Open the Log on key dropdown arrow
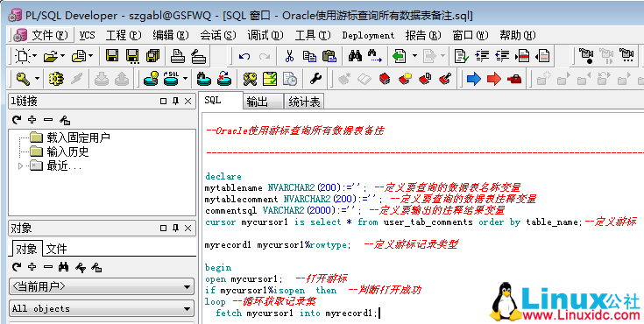Viewport: 644px width, 324px height. click(37, 79)
